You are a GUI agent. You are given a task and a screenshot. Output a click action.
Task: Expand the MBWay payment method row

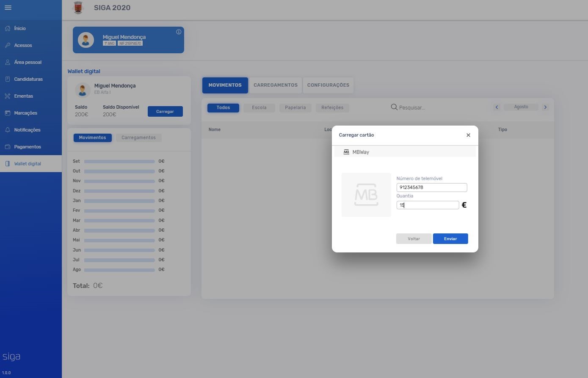click(405, 152)
